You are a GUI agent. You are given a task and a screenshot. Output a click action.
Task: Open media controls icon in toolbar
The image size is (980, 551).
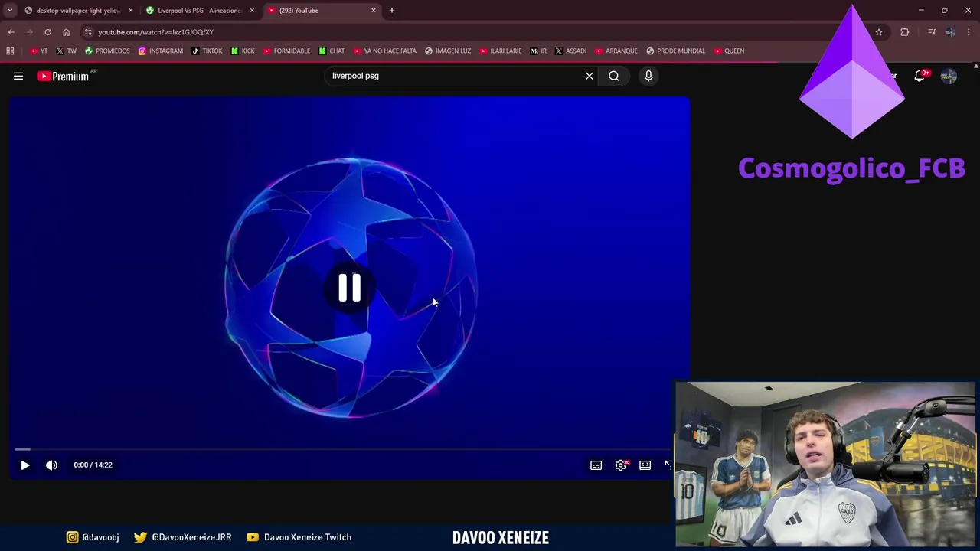(932, 32)
